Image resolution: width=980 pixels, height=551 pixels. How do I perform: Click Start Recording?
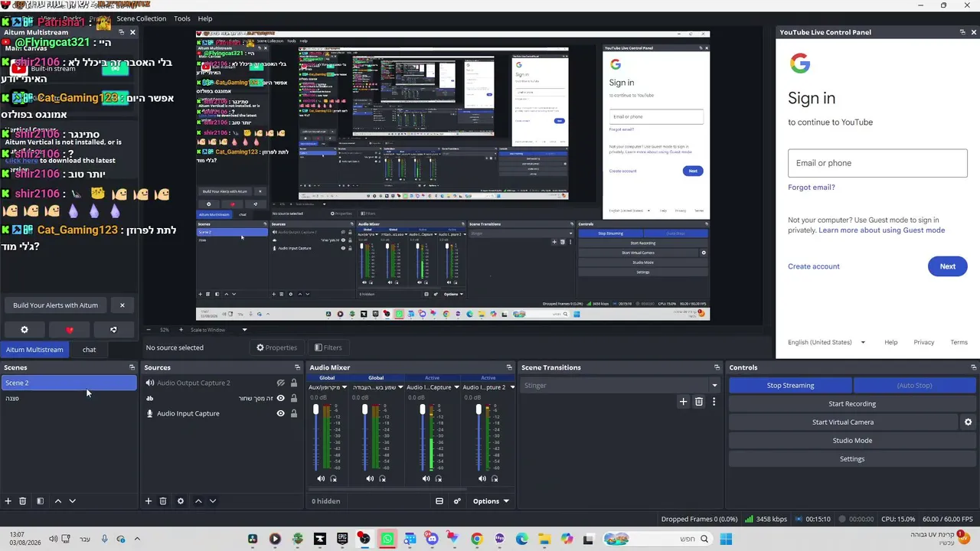pyautogui.click(x=852, y=404)
